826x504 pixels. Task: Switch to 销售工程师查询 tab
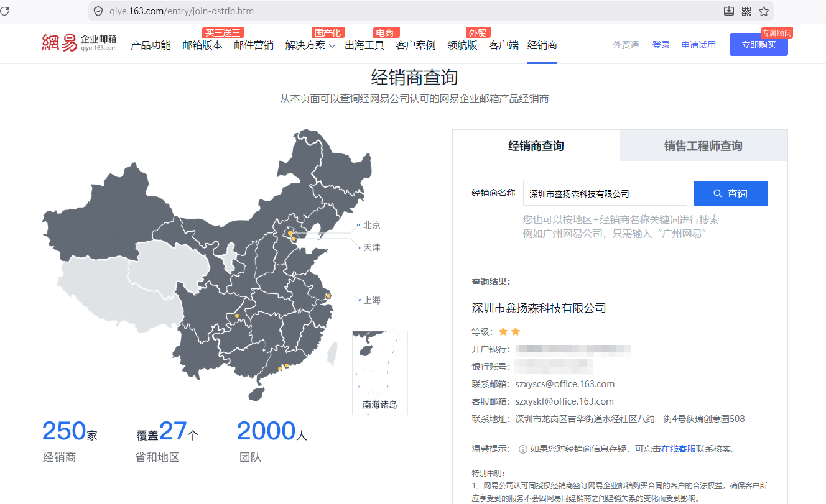(703, 146)
